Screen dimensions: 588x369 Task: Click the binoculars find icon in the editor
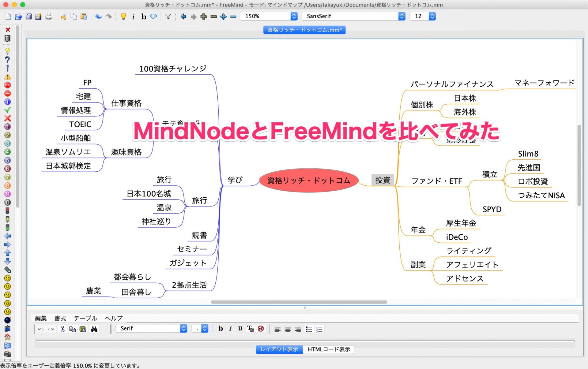94,329
